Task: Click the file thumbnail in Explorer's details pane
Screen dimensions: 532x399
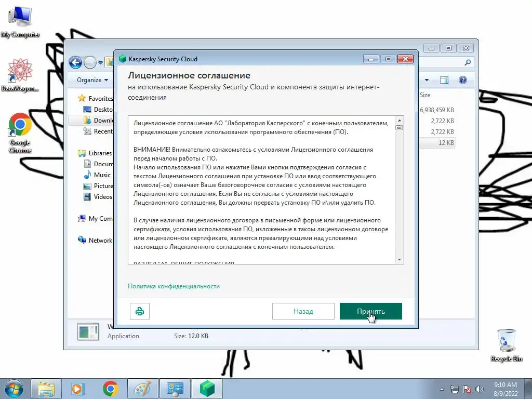Action: [88, 331]
